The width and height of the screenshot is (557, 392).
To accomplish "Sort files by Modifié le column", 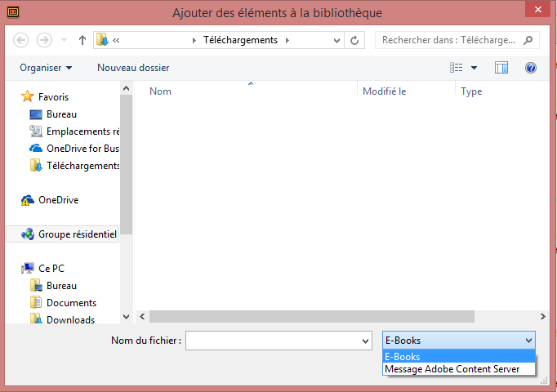I will [385, 91].
